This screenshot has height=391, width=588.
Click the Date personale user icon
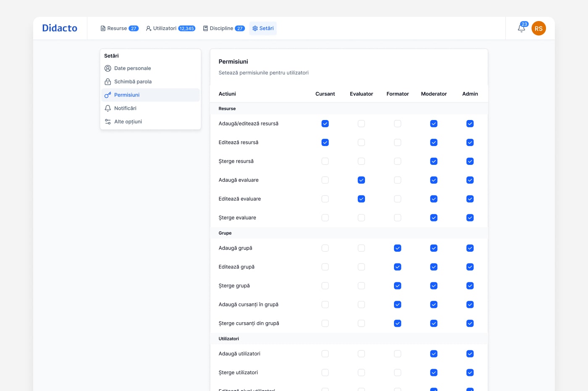click(108, 68)
